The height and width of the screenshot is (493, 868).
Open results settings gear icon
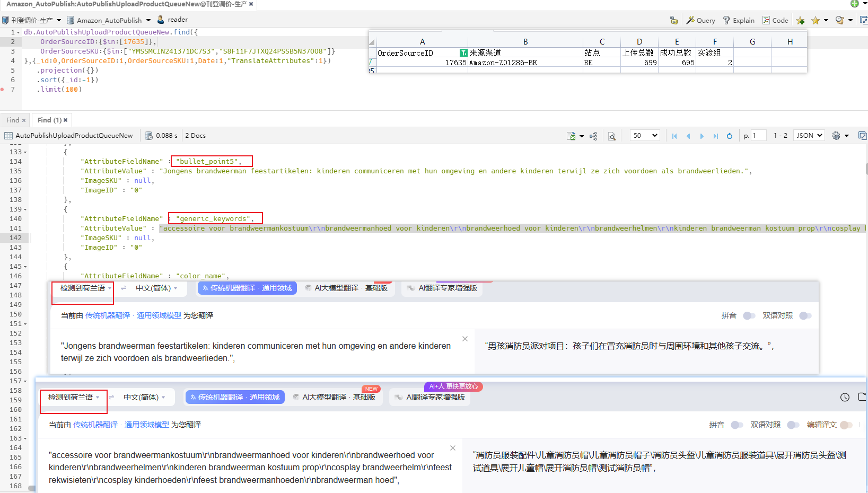836,136
